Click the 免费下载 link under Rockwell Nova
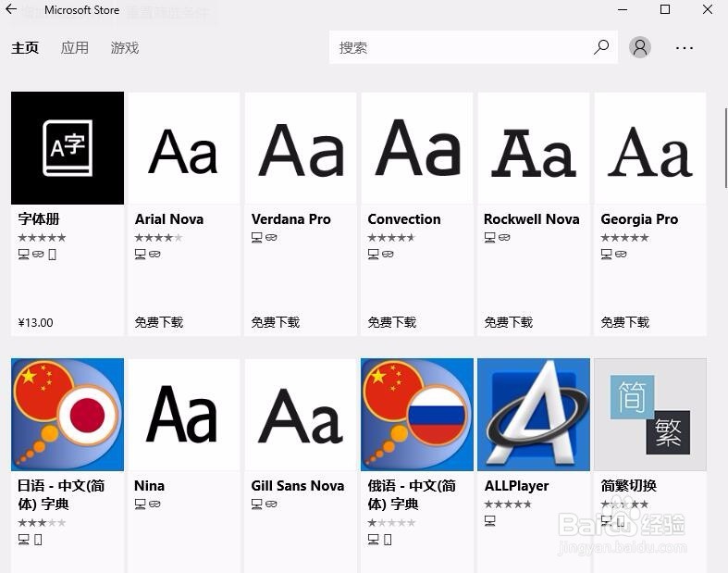Image resolution: width=728 pixels, height=573 pixels. point(509,322)
